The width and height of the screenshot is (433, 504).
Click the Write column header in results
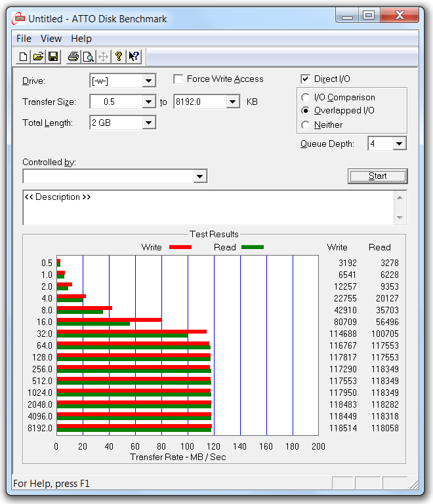(x=337, y=247)
